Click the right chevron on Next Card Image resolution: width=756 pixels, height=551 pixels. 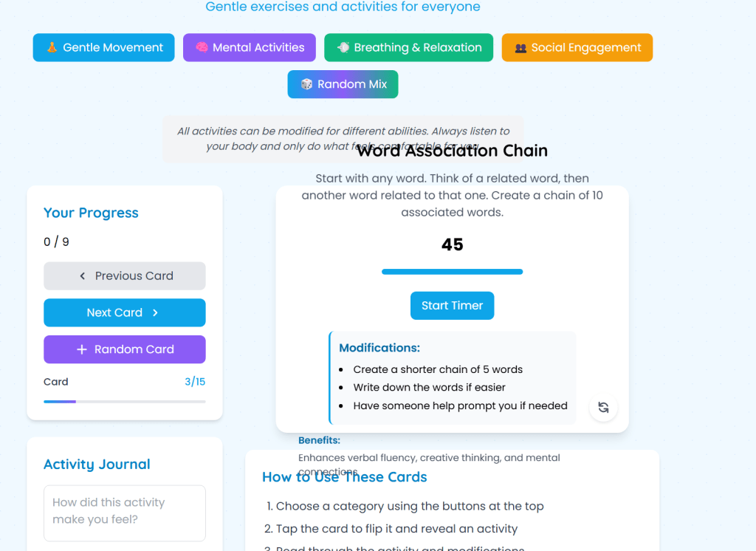pos(155,312)
